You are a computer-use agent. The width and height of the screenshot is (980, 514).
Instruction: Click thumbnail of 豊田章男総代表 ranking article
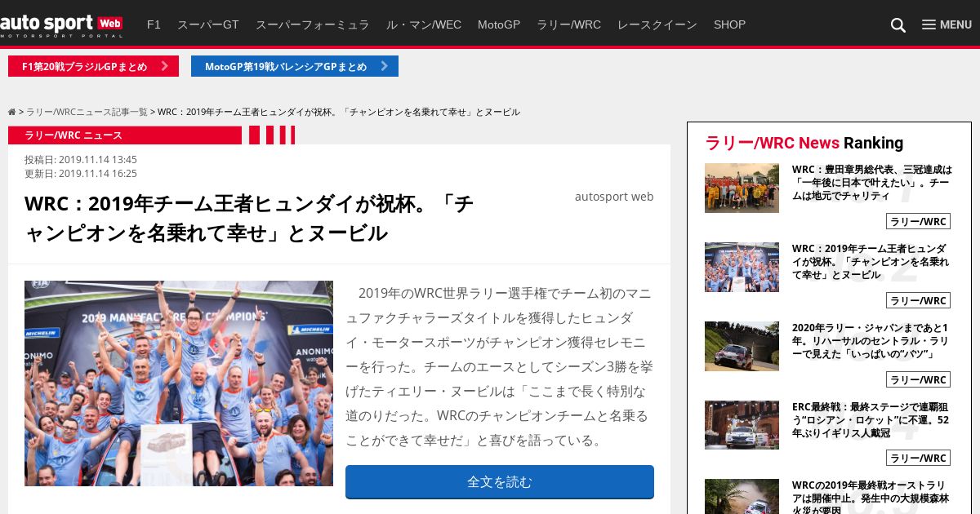point(742,188)
